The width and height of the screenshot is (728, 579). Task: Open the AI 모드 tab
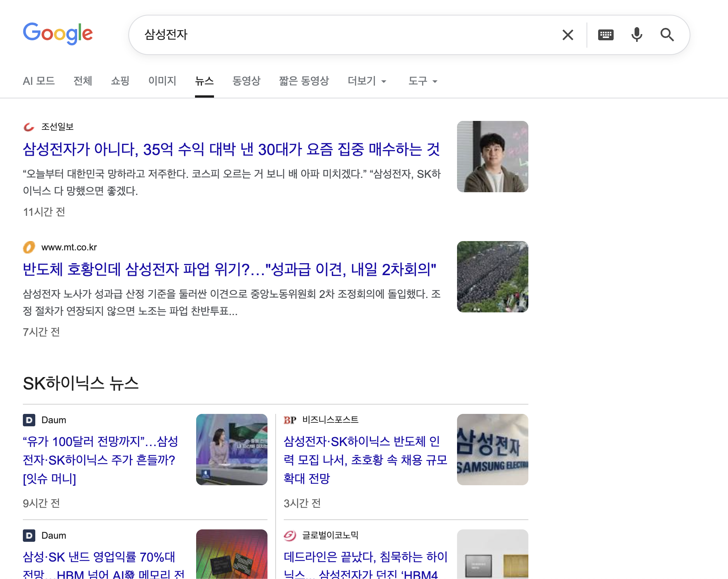(x=39, y=81)
